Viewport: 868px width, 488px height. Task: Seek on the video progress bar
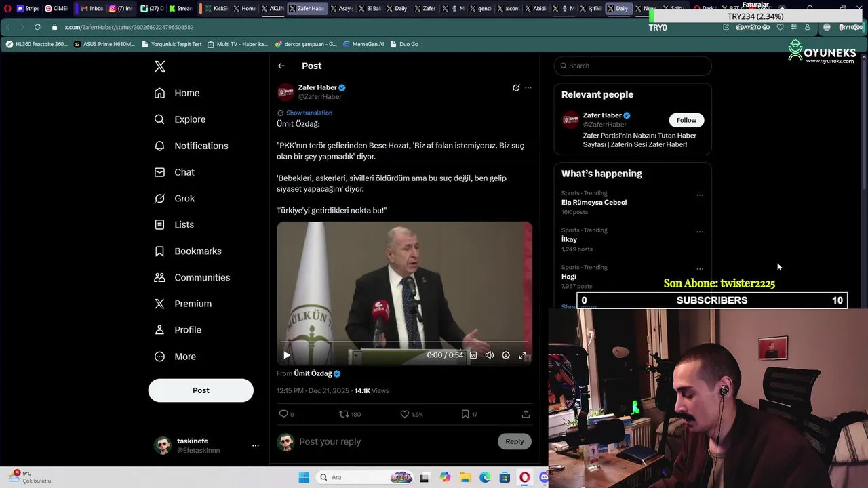coord(404,342)
